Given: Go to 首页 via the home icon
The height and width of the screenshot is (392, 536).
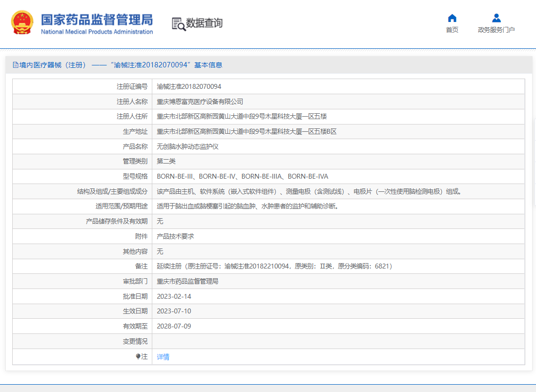Looking at the screenshot, I should pyautogui.click(x=452, y=18).
